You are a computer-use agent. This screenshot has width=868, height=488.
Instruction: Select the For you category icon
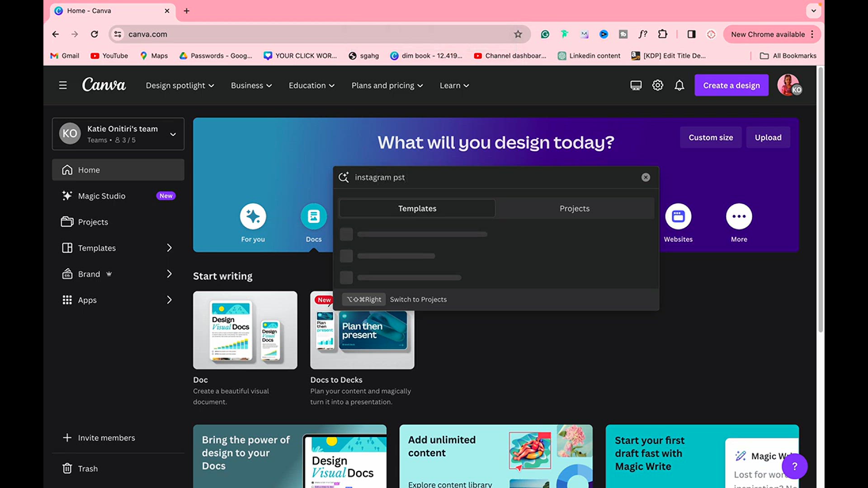coord(253,216)
